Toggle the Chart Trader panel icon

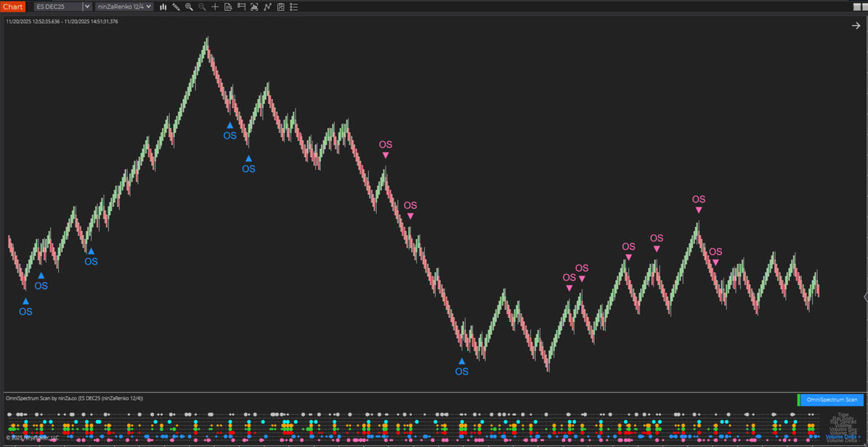point(241,7)
